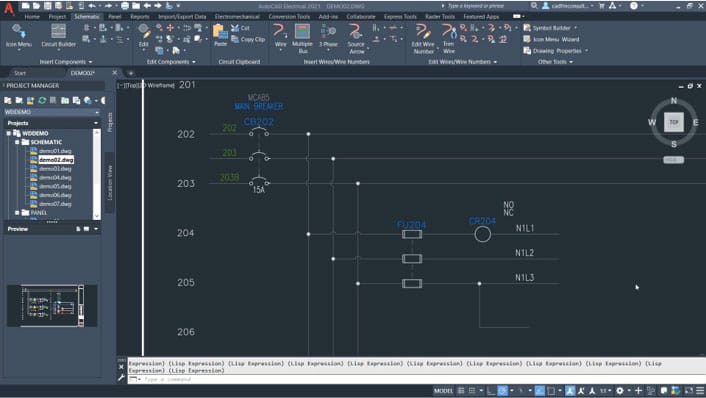This screenshot has width=706, height=398.
Task: Toggle polar tracking in status bar
Action: point(502,391)
